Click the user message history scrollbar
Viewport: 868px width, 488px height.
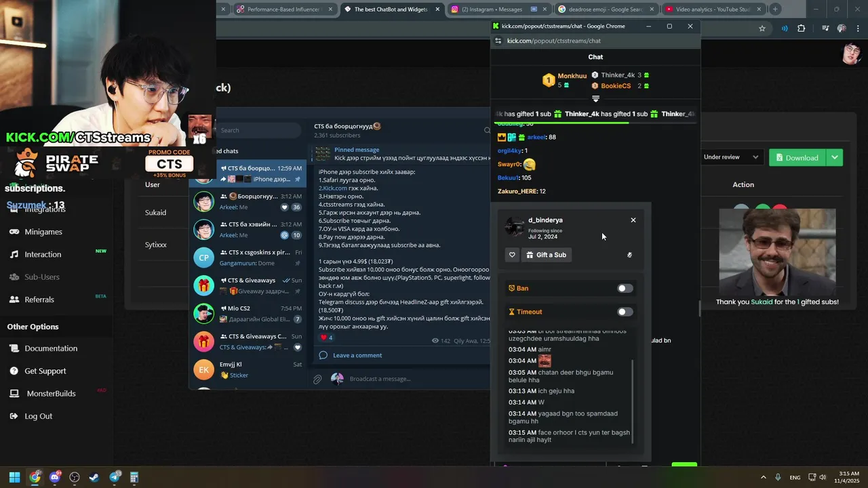(x=633, y=401)
